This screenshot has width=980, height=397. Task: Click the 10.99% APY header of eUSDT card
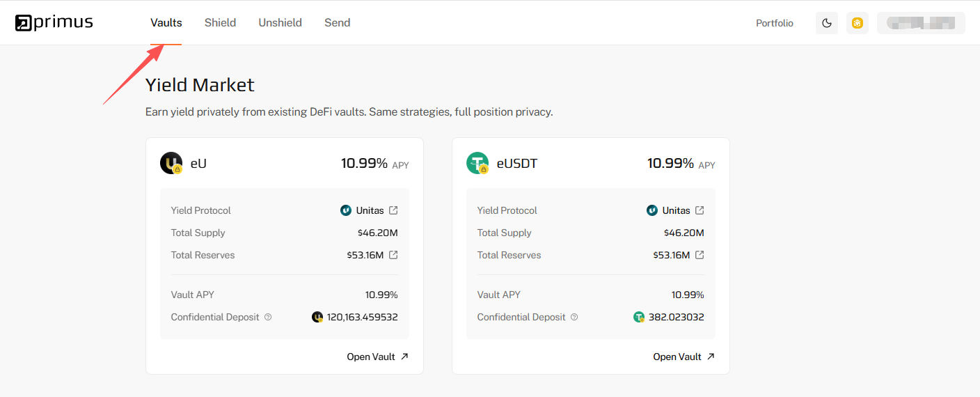(x=681, y=164)
